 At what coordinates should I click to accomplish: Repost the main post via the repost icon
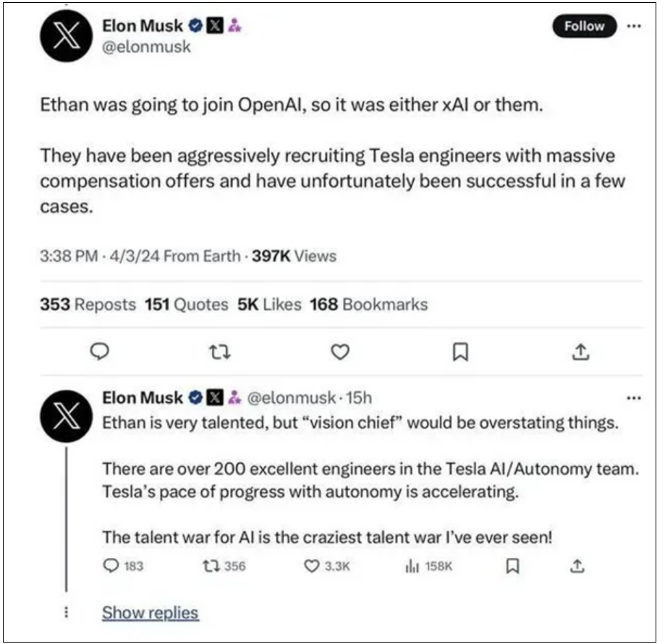[220, 352]
